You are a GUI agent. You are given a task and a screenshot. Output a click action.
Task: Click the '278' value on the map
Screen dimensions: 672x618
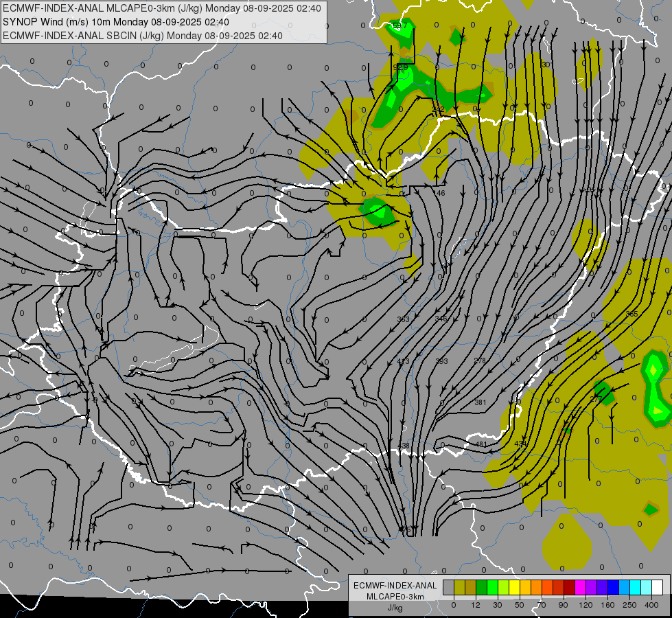point(480,360)
